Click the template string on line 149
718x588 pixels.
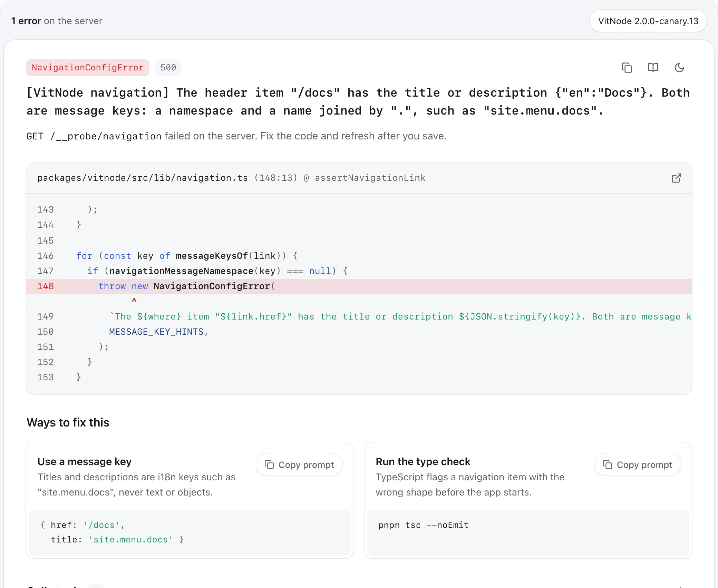400,316
